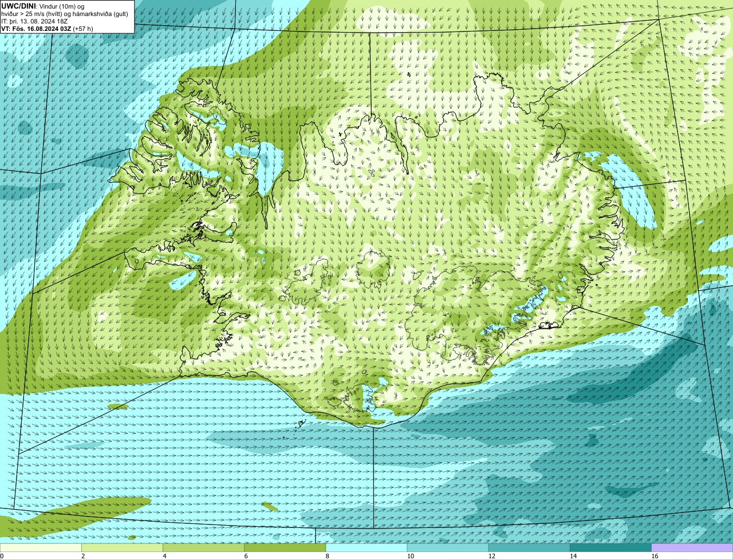Click the lavender above-16 legend swatch

coord(692,547)
